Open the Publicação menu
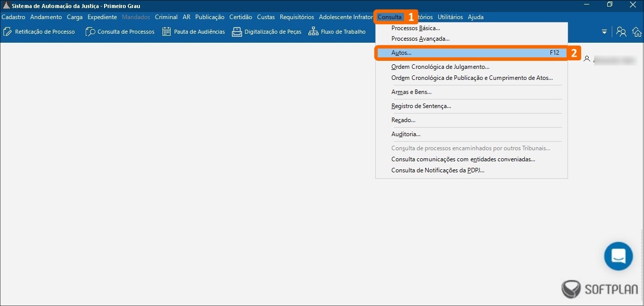Image resolution: width=644 pixels, height=306 pixels. [210, 17]
